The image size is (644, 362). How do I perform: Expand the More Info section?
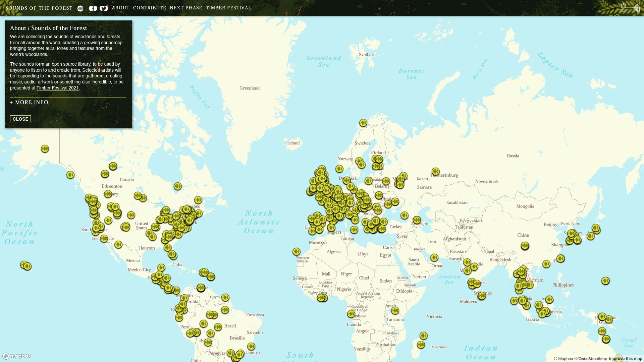29,103
